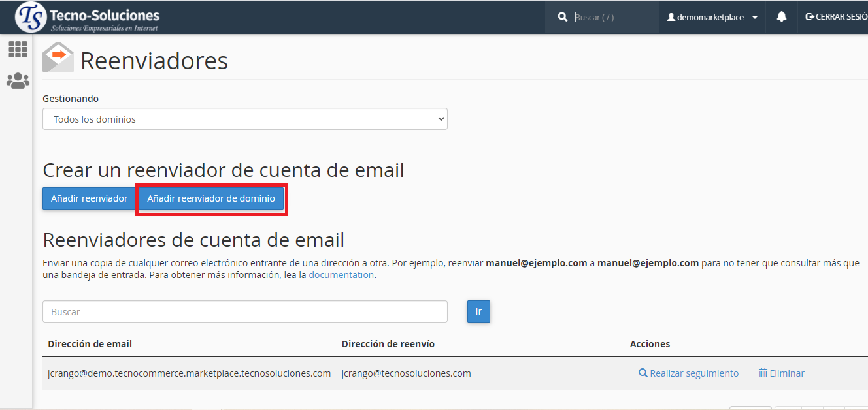868x410 pixels.
Task: Open the user manager people icon
Action: [18, 81]
